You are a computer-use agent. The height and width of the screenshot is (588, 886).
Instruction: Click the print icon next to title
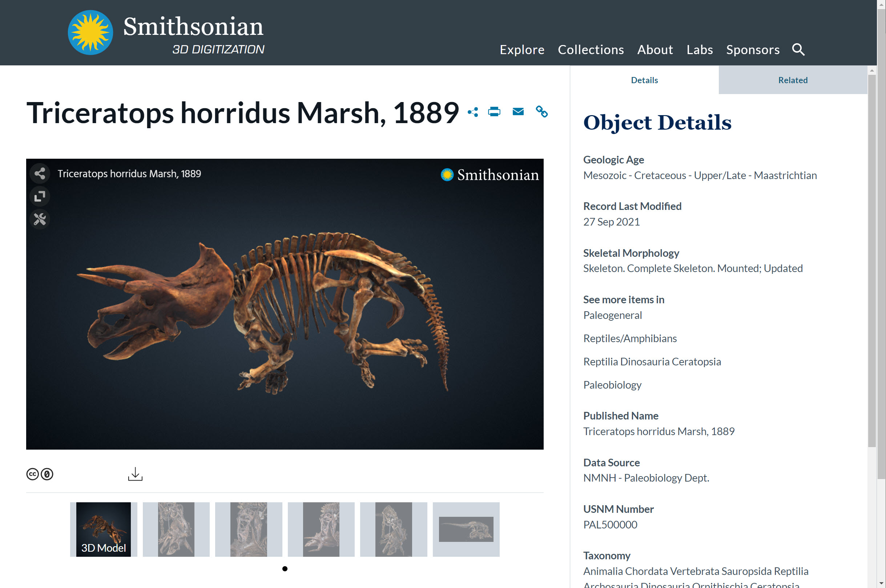494,112
